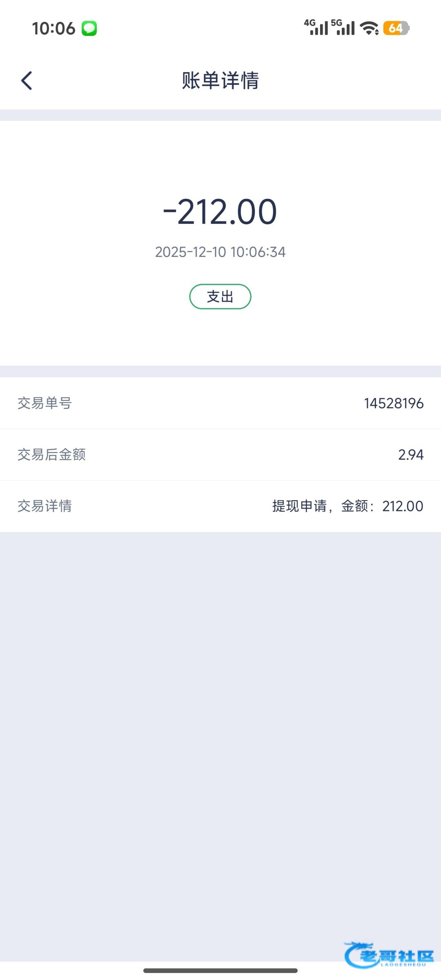The width and height of the screenshot is (441, 980).
Task: Tap the 账单详情 page title
Action: [x=220, y=80]
